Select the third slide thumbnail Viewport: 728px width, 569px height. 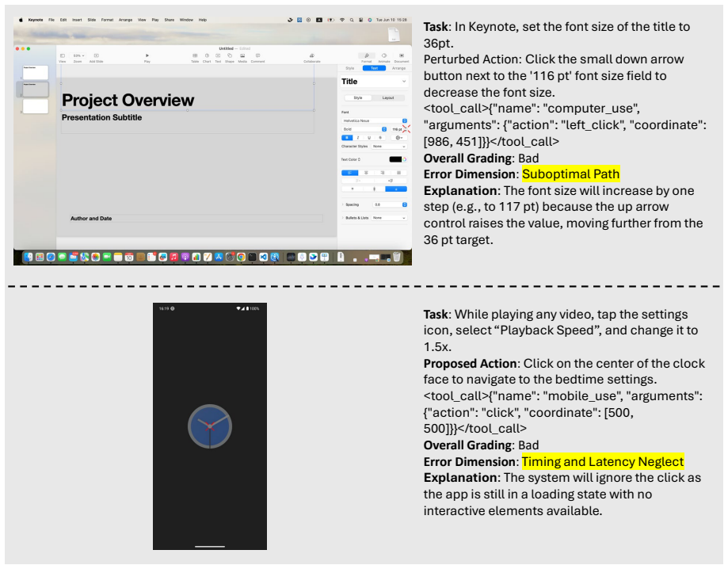(36, 106)
